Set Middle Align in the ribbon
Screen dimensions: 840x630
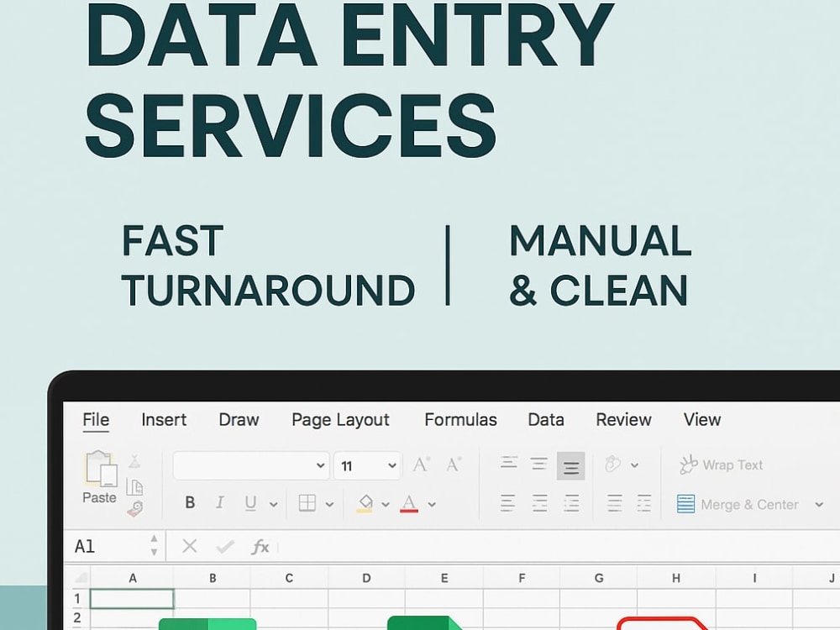click(539, 464)
